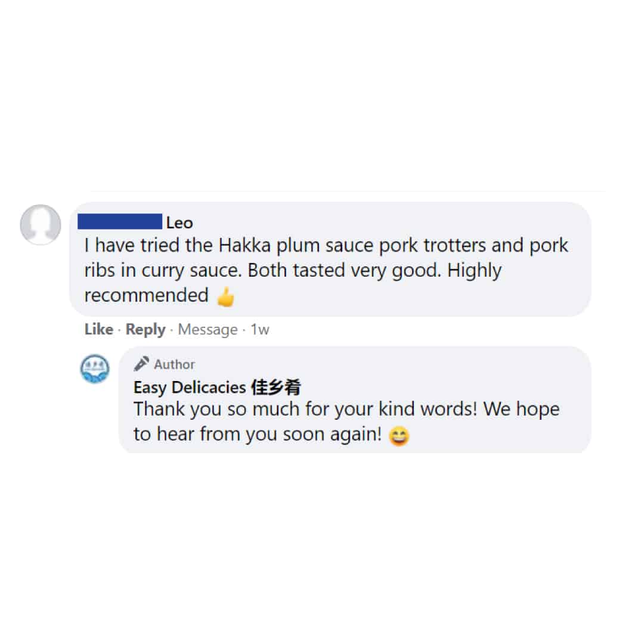Click the word "recommended" in the comment
The width and height of the screenshot is (644, 644).
point(147,295)
